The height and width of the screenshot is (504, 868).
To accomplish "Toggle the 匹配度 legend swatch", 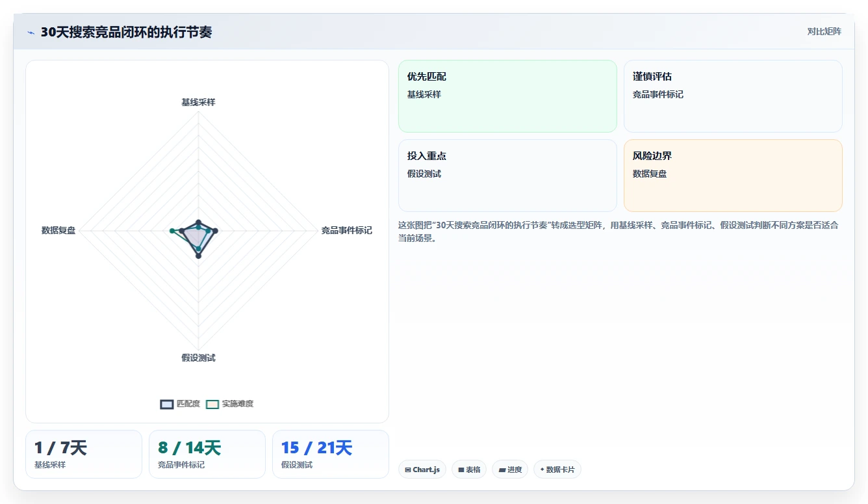I will coord(167,404).
